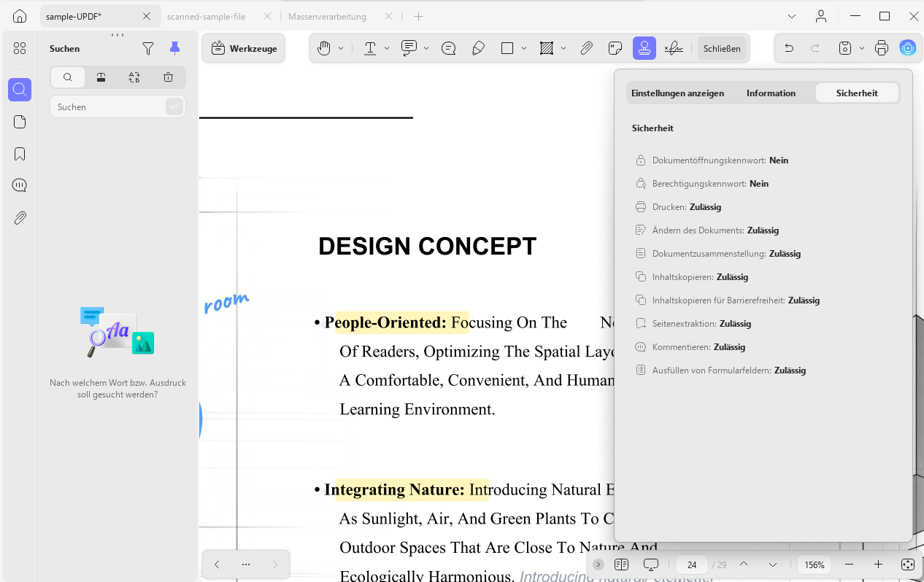This screenshot has height=582, width=924.
Task: Open the attachments panel in left sidebar
Action: point(20,217)
